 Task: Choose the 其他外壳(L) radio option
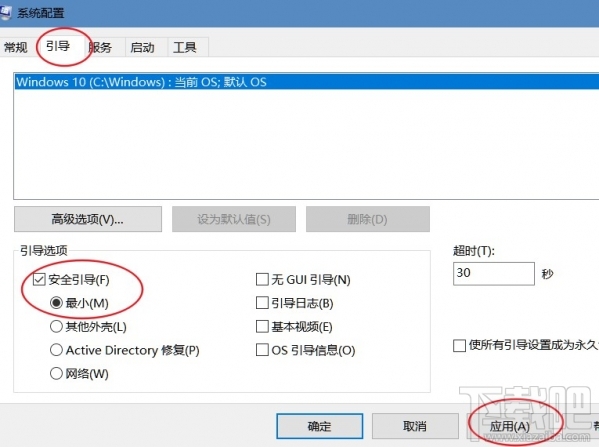[56, 327]
